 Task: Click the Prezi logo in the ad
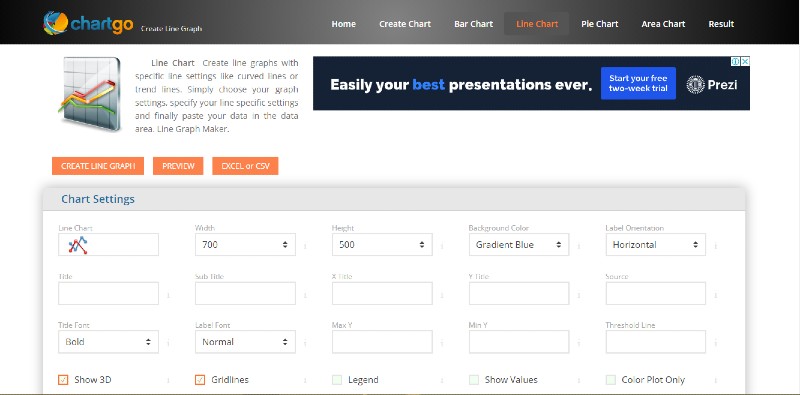[712, 84]
